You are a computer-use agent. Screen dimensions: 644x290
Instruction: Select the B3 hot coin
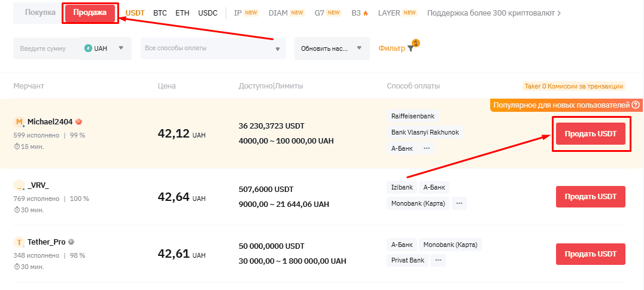[x=360, y=13]
